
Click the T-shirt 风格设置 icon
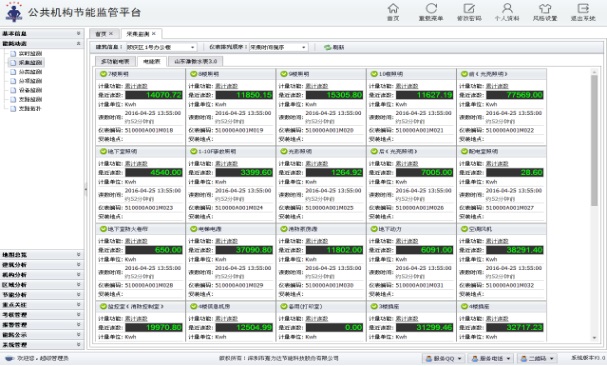pos(545,8)
